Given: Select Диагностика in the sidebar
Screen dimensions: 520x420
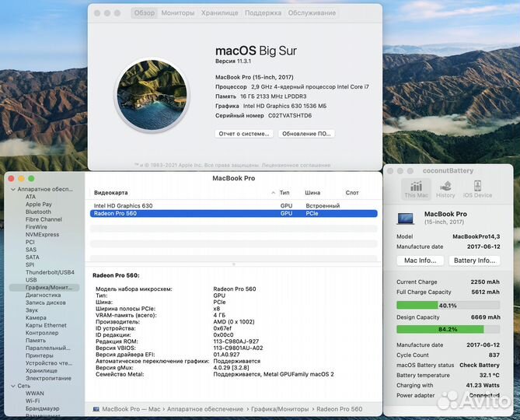Looking at the screenshot, I should click(x=43, y=295).
